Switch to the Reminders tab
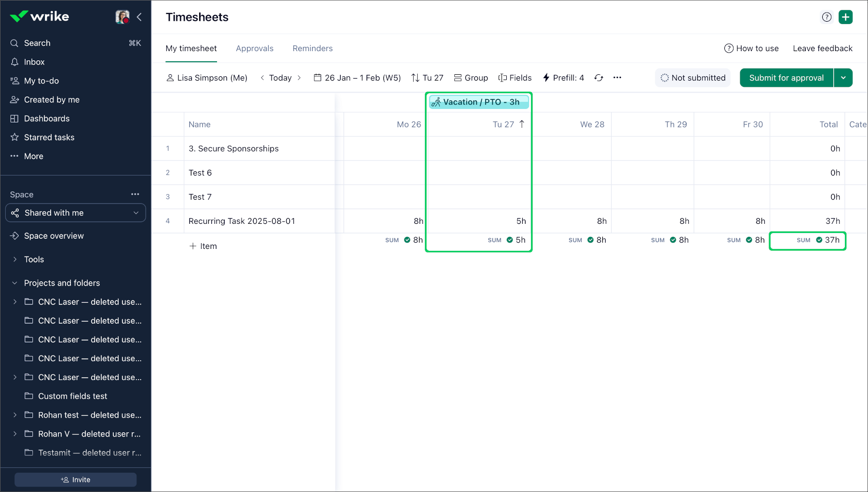This screenshot has width=868, height=492. tap(312, 48)
